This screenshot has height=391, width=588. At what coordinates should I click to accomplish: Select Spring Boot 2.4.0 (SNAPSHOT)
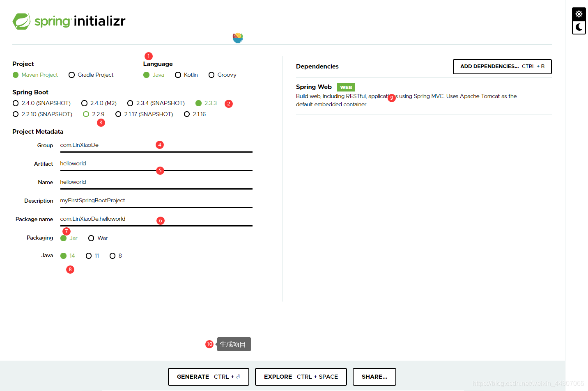pyautogui.click(x=42, y=103)
